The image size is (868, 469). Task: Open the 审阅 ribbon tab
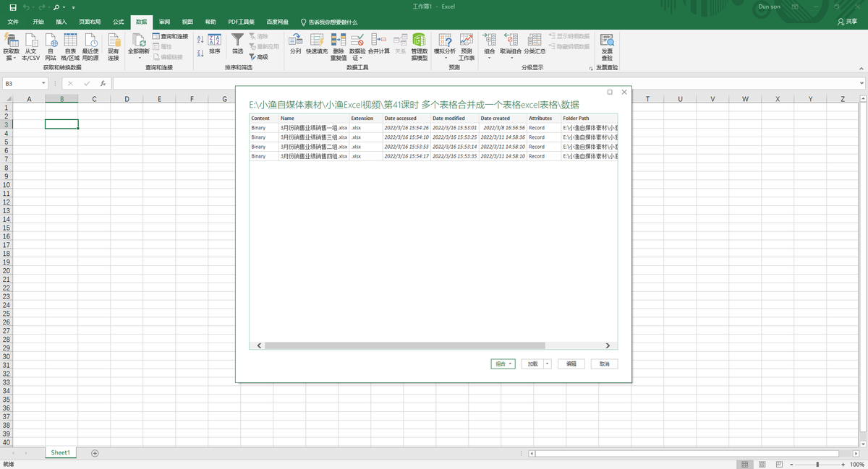[x=165, y=22]
